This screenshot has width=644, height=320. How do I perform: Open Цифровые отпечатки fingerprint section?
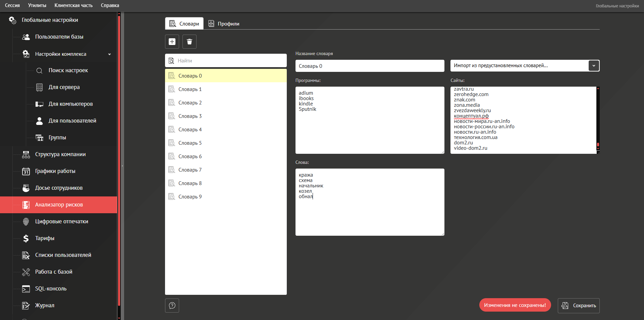point(61,222)
